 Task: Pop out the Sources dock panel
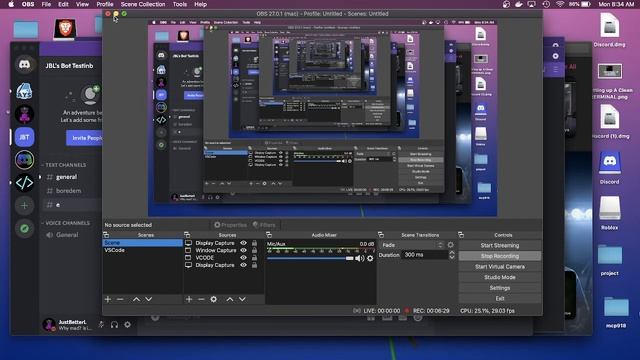tap(187, 235)
